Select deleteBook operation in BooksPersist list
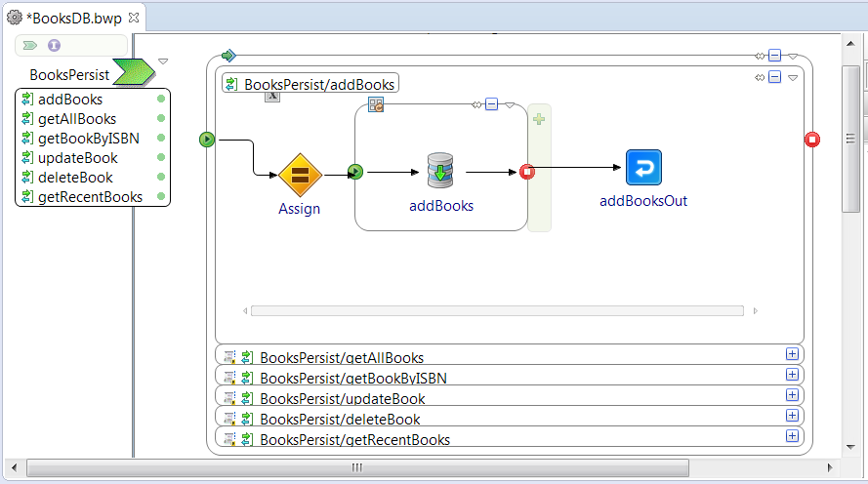Screen dimensions: 868x484 75,177
